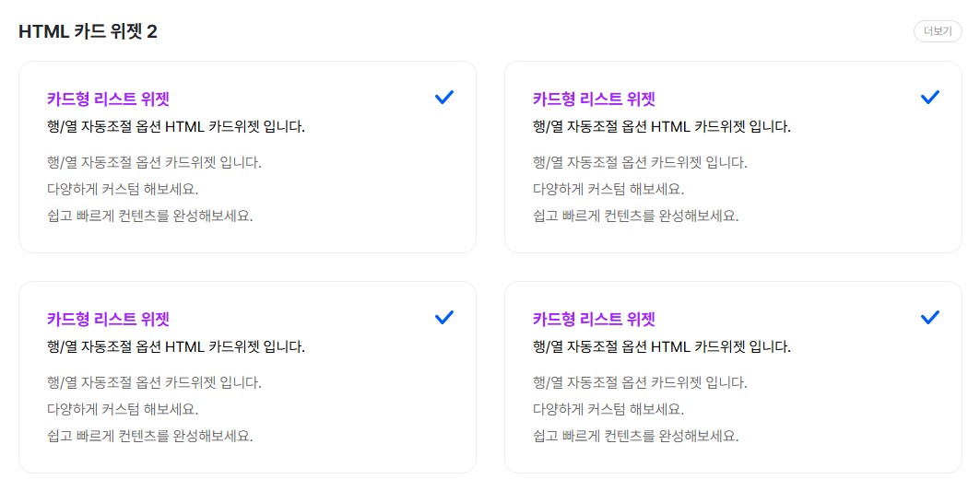Open the purple '카드형 리스트 위젯' title in bottom-left card

(x=108, y=320)
